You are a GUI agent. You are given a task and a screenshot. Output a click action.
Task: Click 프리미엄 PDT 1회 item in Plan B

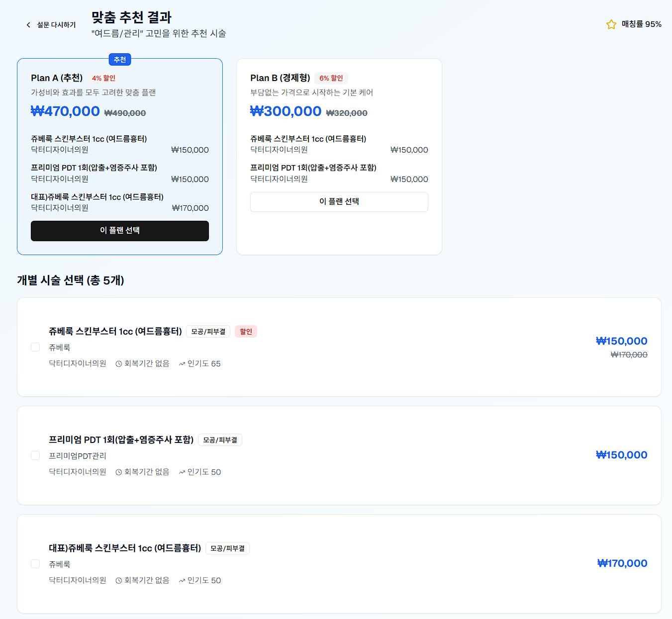pos(313,168)
